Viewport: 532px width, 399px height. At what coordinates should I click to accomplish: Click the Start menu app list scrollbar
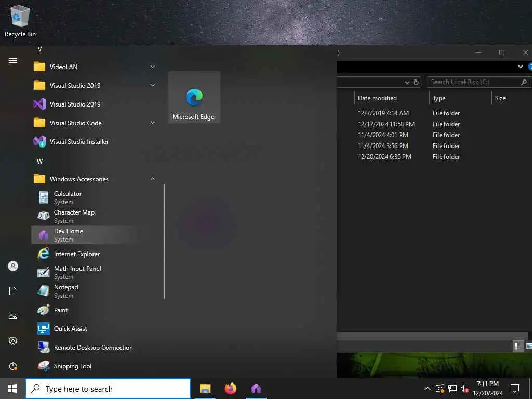click(164, 241)
